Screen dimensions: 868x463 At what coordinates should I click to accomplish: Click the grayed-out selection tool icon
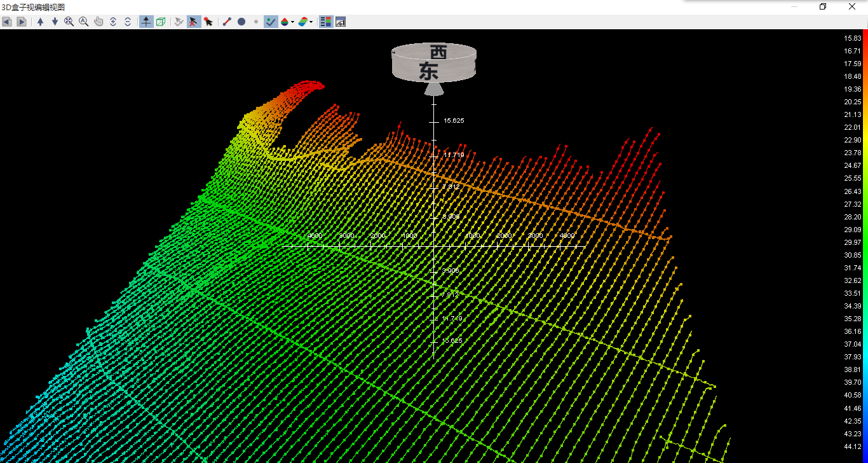pyautogui.click(x=179, y=22)
